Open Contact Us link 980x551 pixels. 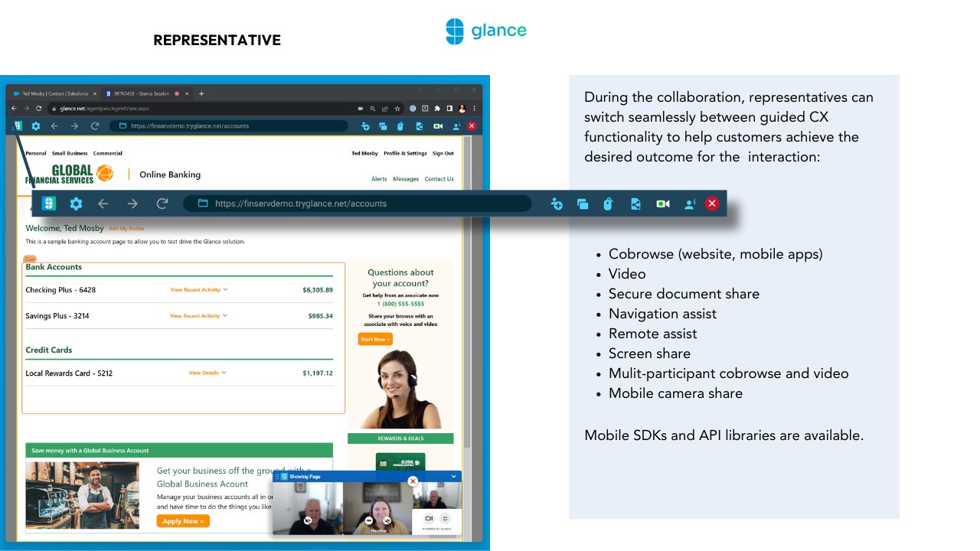439,179
